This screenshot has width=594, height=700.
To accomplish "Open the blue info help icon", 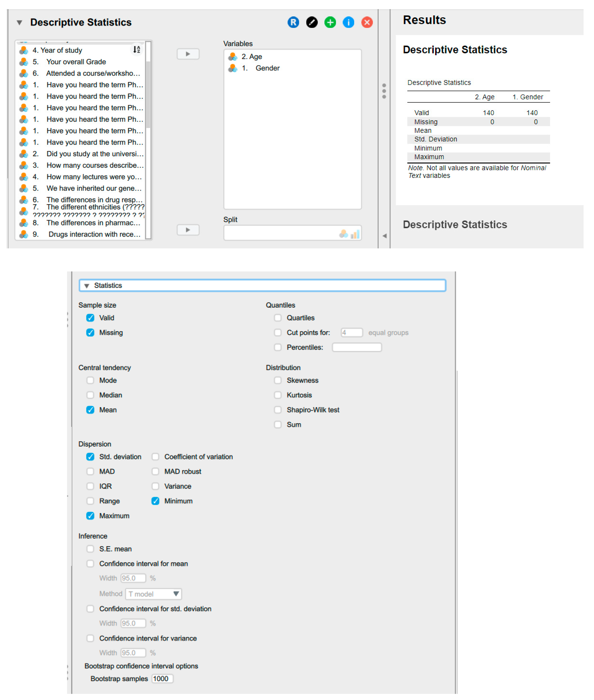I will (x=348, y=22).
